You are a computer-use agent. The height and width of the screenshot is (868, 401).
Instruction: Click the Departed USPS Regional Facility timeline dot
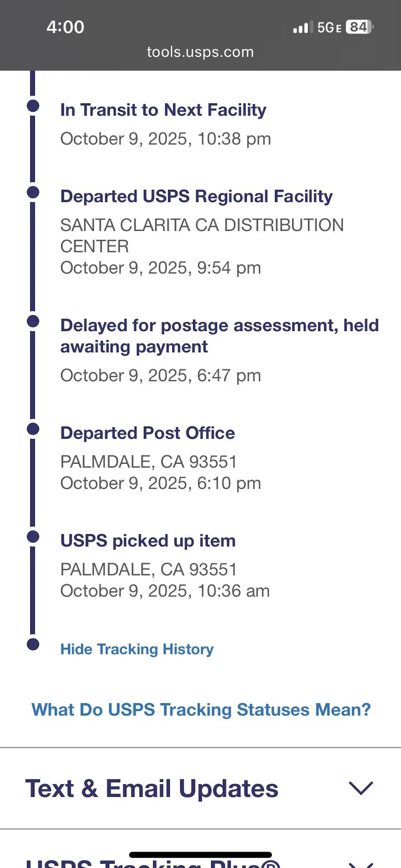click(x=33, y=192)
